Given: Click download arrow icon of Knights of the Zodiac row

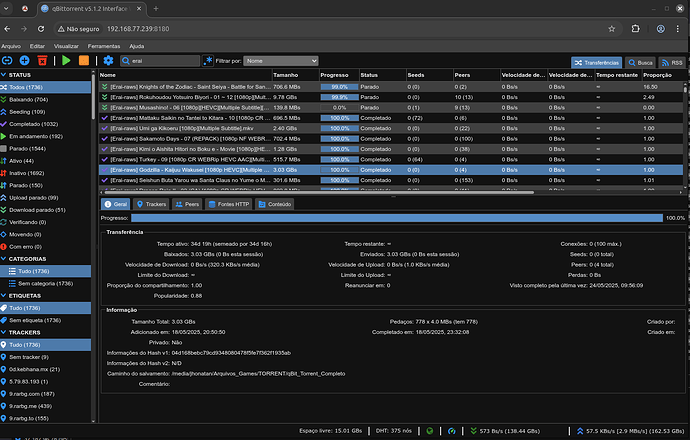Looking at the screenshot, I should coord(105,87).
